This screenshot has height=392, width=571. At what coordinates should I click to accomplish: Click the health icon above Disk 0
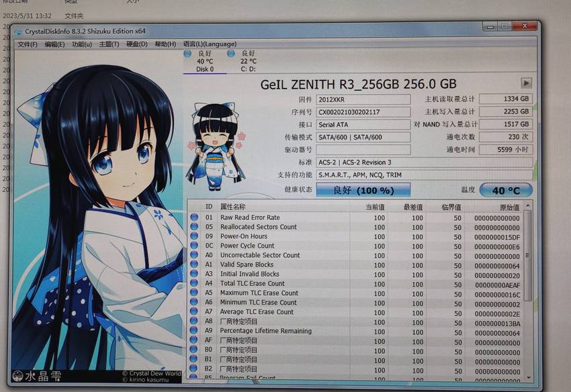187,54
